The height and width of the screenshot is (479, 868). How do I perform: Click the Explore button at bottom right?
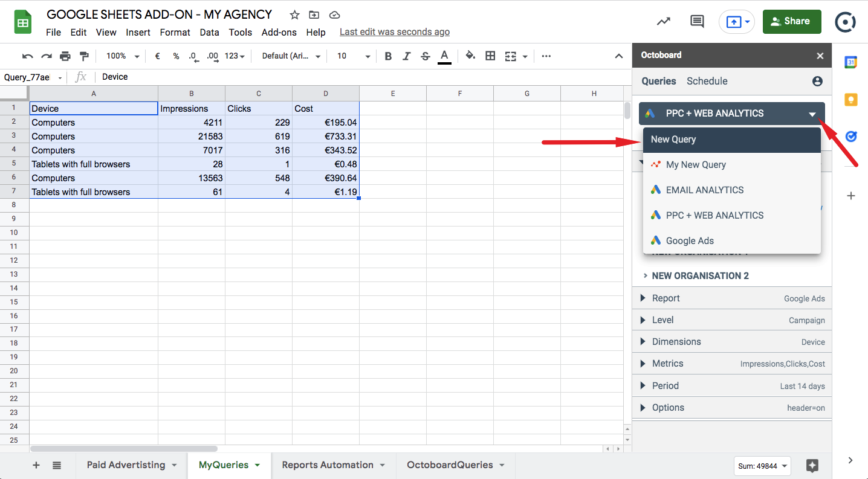(x=812, y=466)
